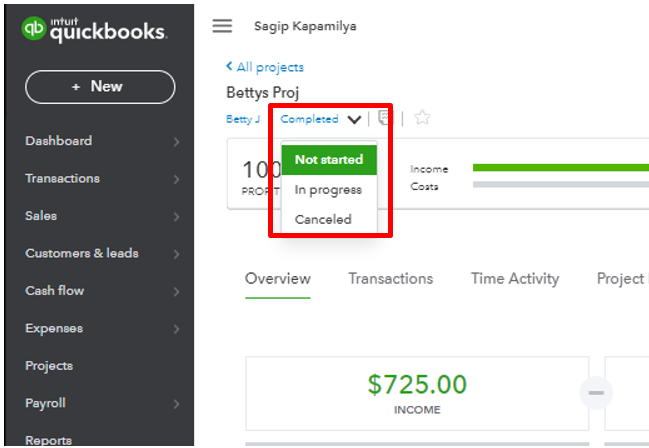Click the green Income progress bar
649x448 pixels.
(x=561, y=167)
